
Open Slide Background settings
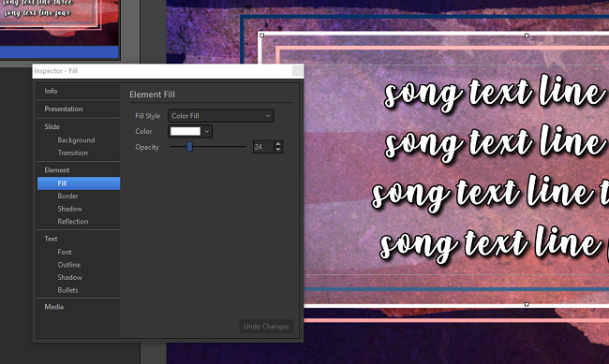79,140
